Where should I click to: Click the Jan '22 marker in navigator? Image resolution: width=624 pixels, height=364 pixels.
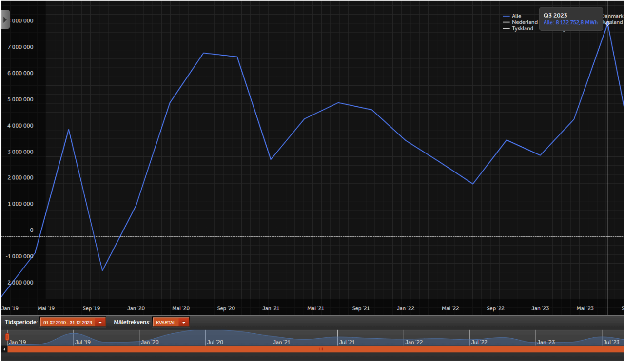click(x=414, y=342)
